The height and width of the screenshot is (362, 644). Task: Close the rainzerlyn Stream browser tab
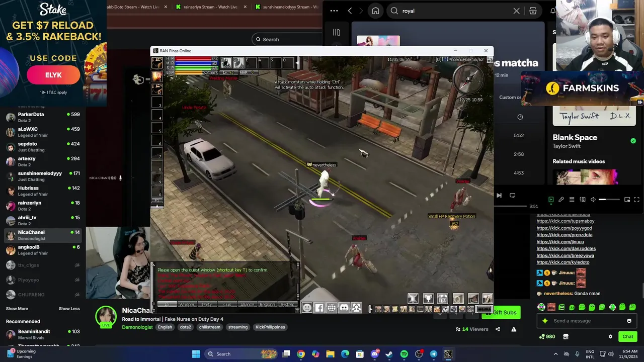click(x=245, y=7)
